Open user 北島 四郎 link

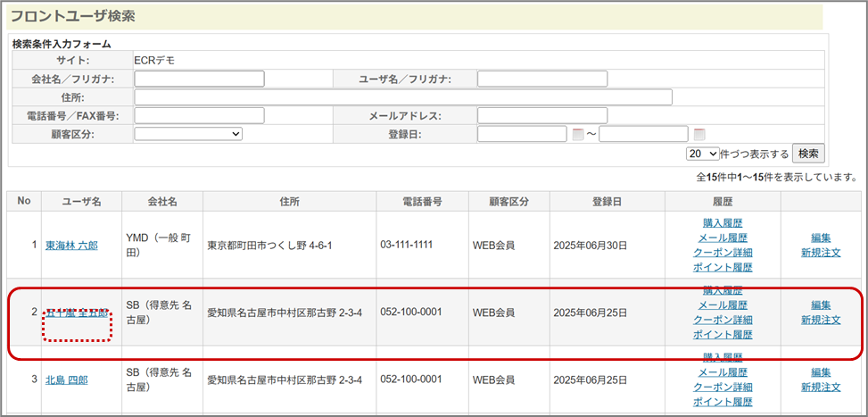pyautogui.click(x=67, y=379)
